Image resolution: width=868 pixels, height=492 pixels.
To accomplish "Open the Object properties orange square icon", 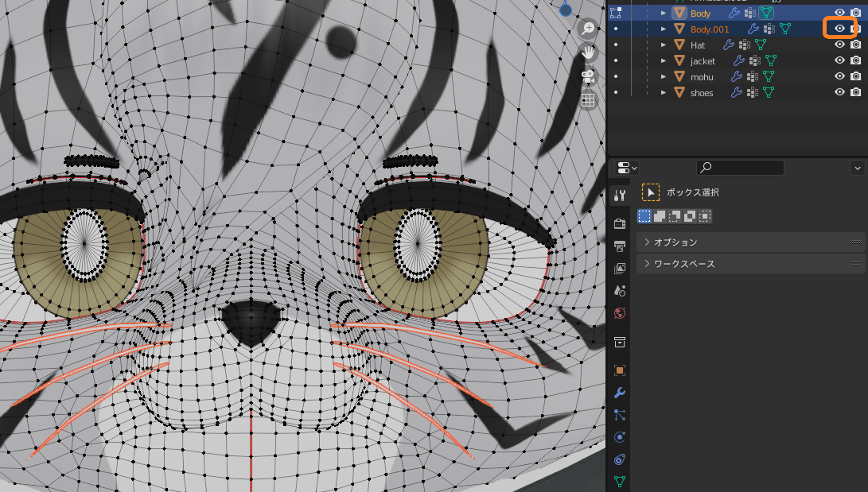I will 620,370.
